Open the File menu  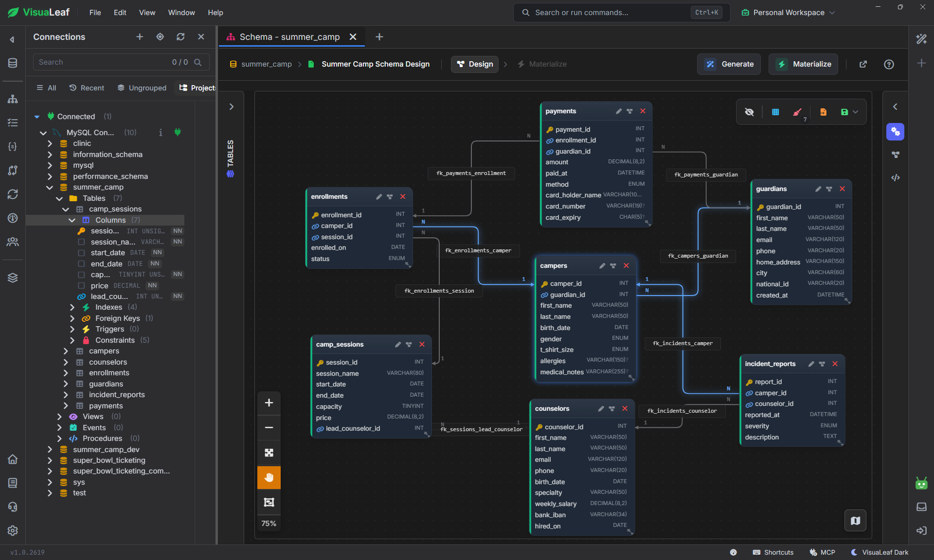point(95,13)
